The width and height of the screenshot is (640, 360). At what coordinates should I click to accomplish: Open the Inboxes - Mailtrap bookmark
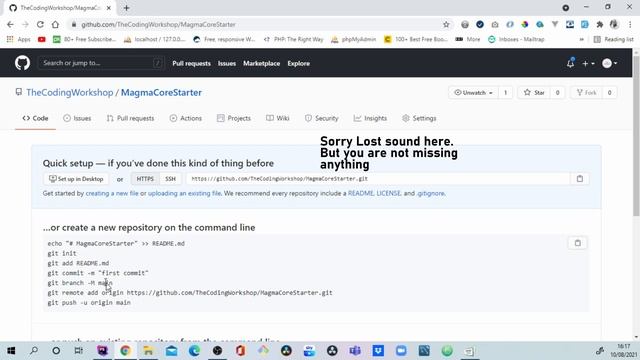point(516,39)
